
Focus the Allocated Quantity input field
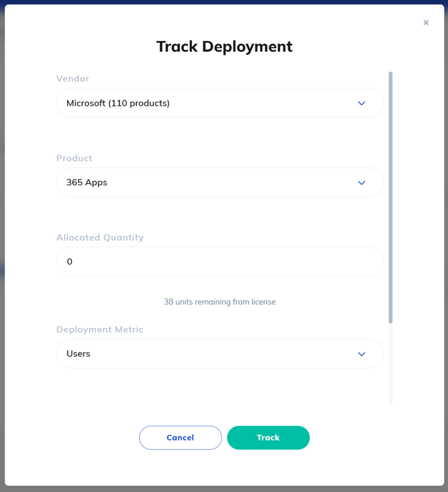(220, 262)
